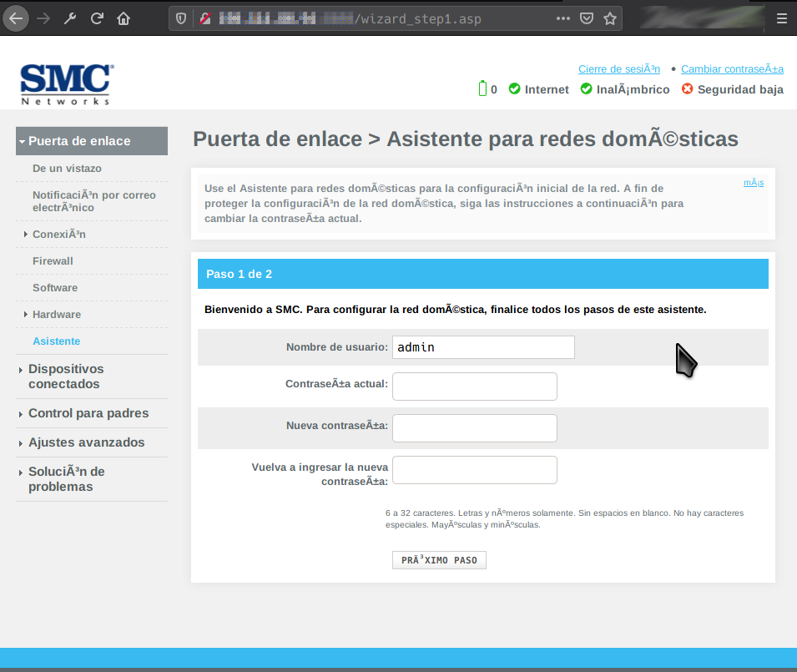Screen dimensions: 797x672
Task: Expand the Hardware submenu
Action: coord(56,315)
